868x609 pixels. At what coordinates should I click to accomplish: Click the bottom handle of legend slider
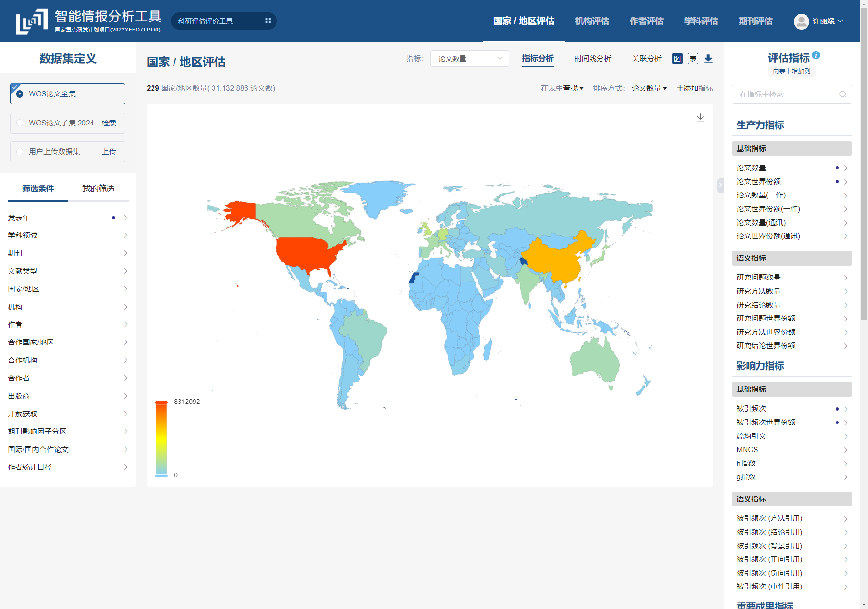pyautogui.click(x=162, y=475)
